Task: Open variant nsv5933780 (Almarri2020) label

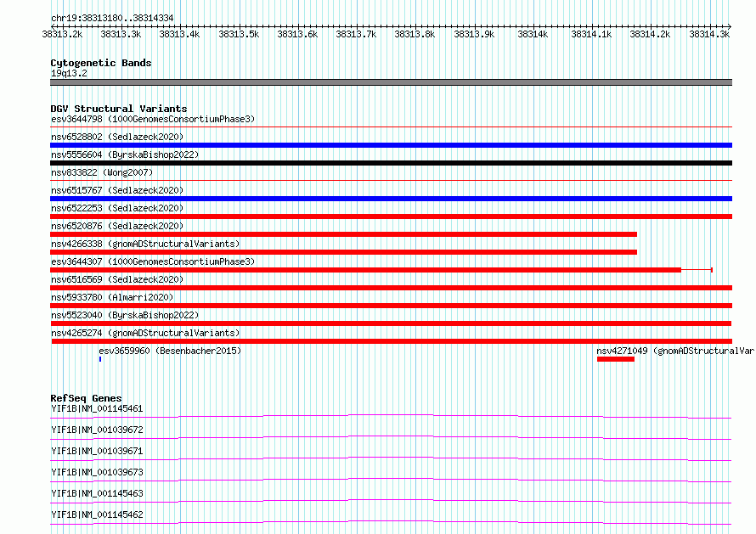Action: [x=112, y=297]
